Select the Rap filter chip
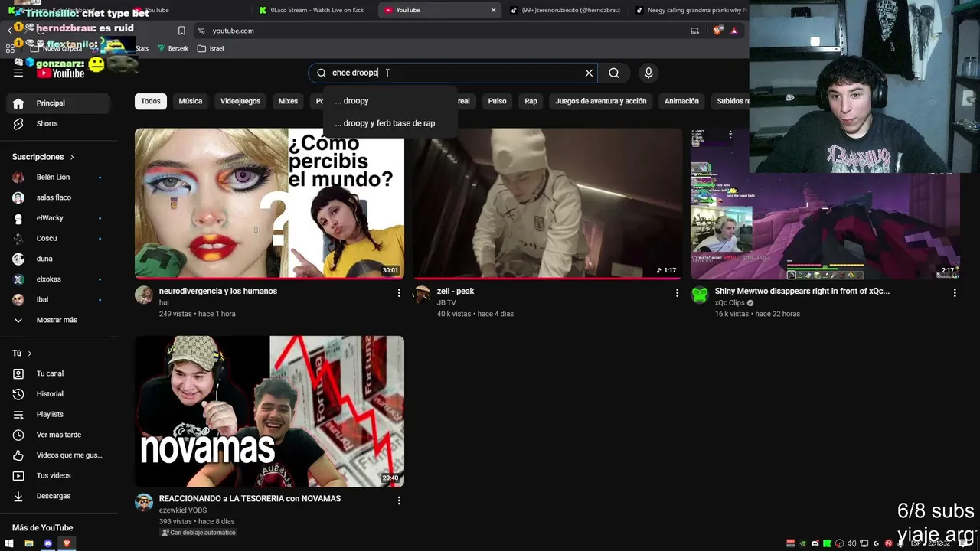980x551 pixels. [531, 101]
